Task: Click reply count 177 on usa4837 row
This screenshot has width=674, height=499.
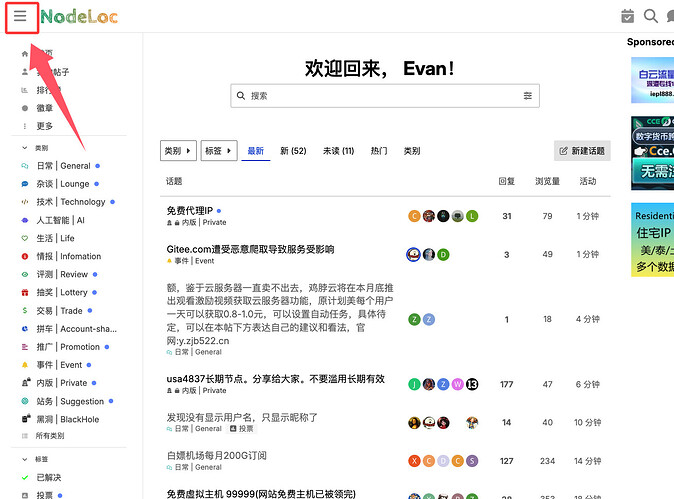Action: [x=506, y=384]
